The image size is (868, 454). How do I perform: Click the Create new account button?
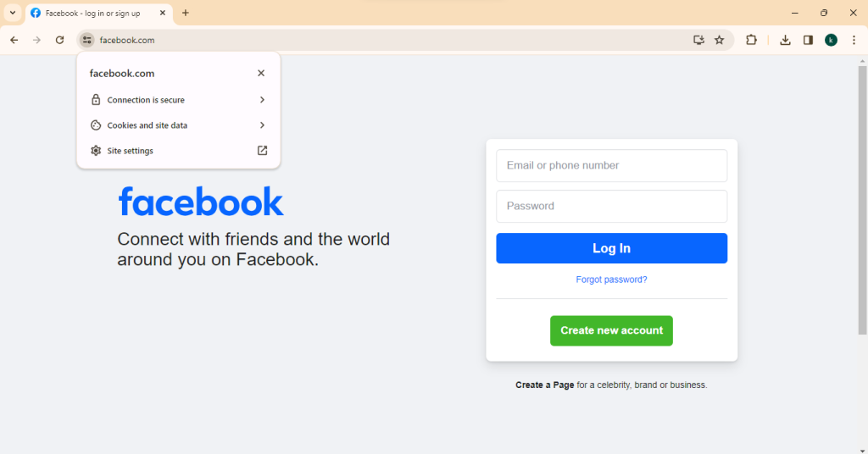[611, 330]
